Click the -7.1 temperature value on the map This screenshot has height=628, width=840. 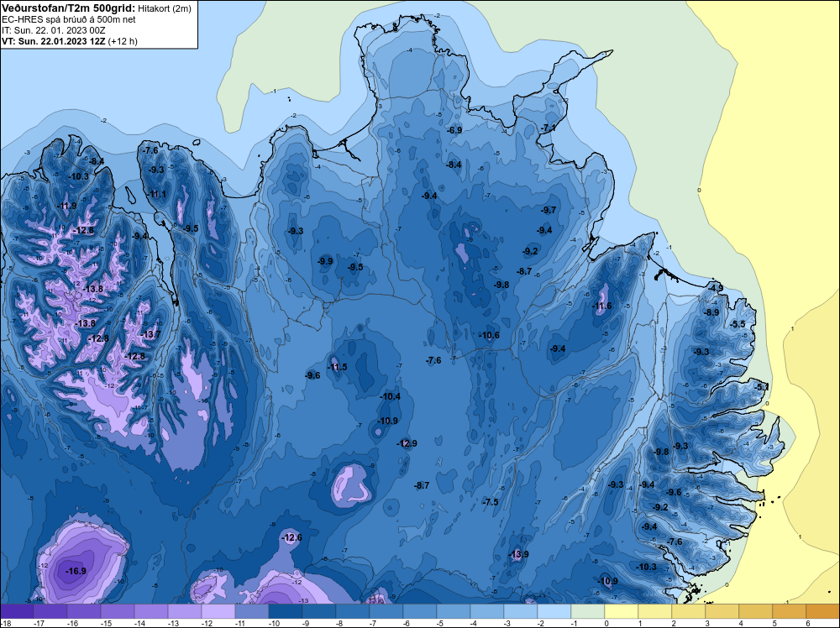click(548, 128)
